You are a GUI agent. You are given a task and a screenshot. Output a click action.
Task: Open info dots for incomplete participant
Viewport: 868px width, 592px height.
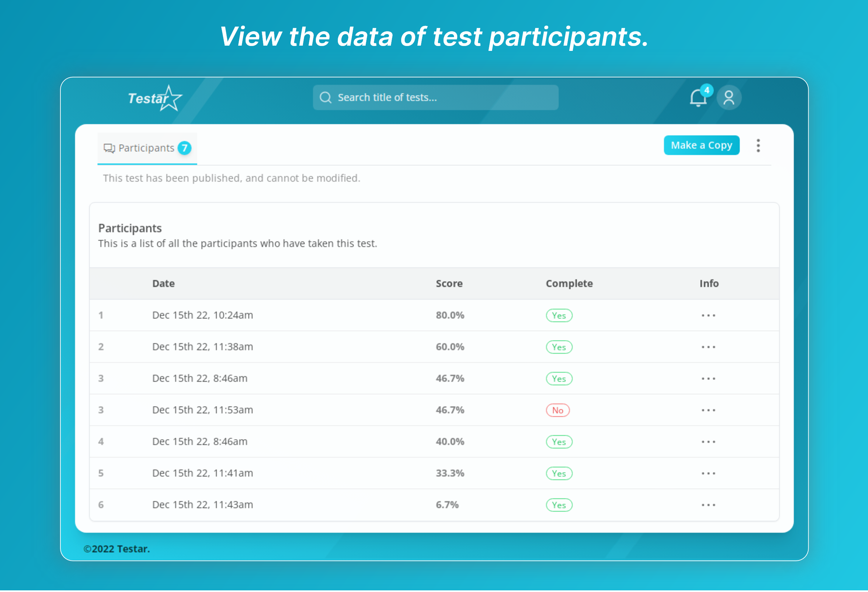tap(708, 410)
